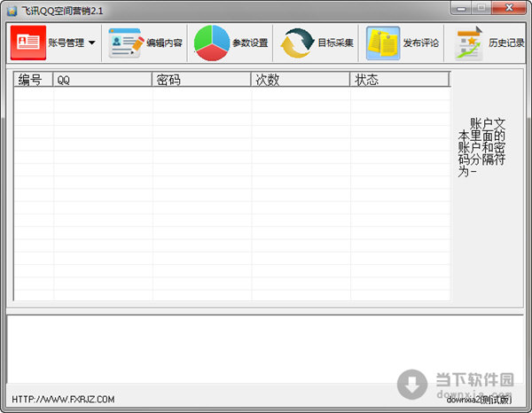Click the 编号 column header
Viewport: 532px width, 413px height.
(x=34, y=80)
